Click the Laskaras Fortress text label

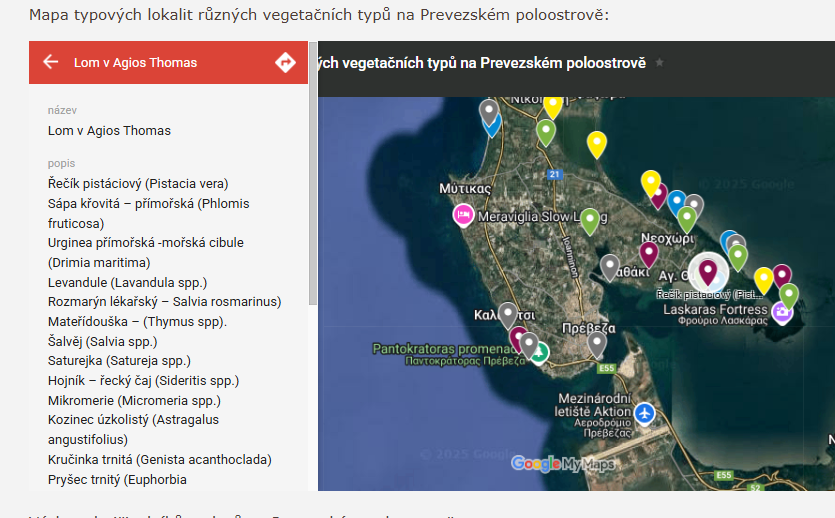click(x=715, y=310)
